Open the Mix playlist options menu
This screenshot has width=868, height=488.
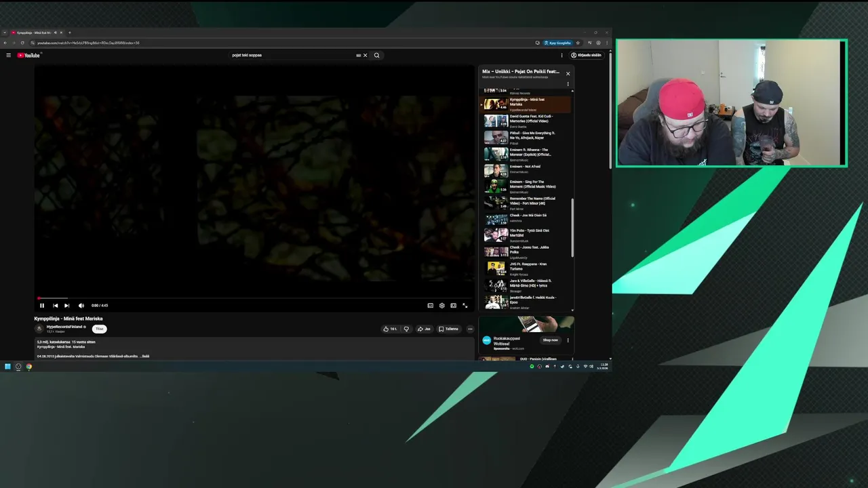pyautogui.click(x=568, y=84)
